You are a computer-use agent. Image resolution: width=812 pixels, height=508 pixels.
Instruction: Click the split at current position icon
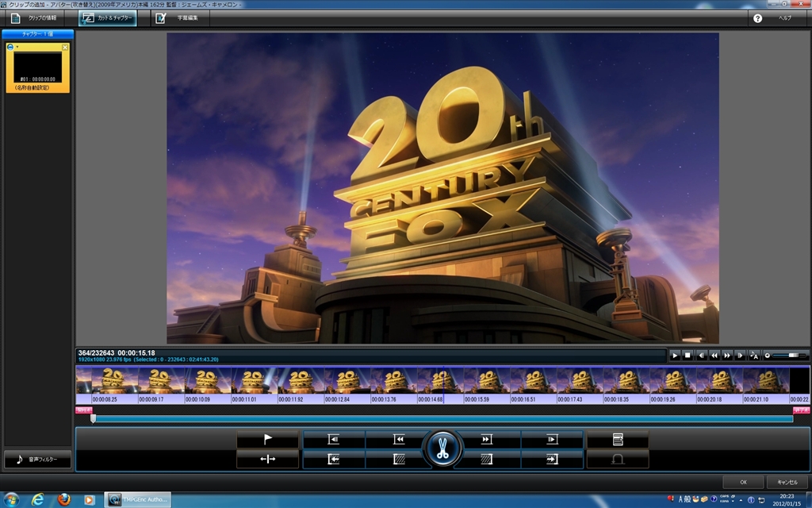click(268, 460)
